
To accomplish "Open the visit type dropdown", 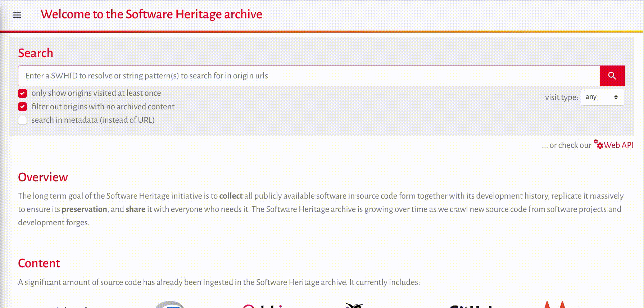I will tap(602, 97).
